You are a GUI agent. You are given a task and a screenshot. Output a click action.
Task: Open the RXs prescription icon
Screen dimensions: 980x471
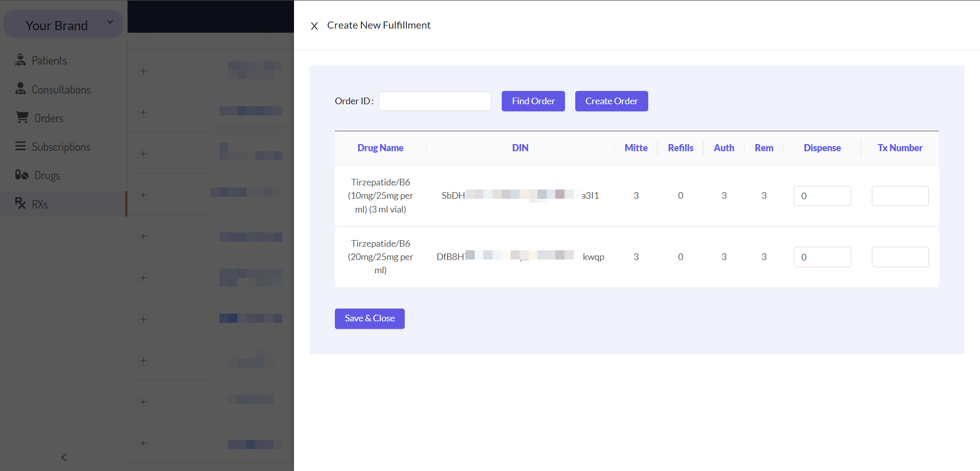tap(20, 203)
